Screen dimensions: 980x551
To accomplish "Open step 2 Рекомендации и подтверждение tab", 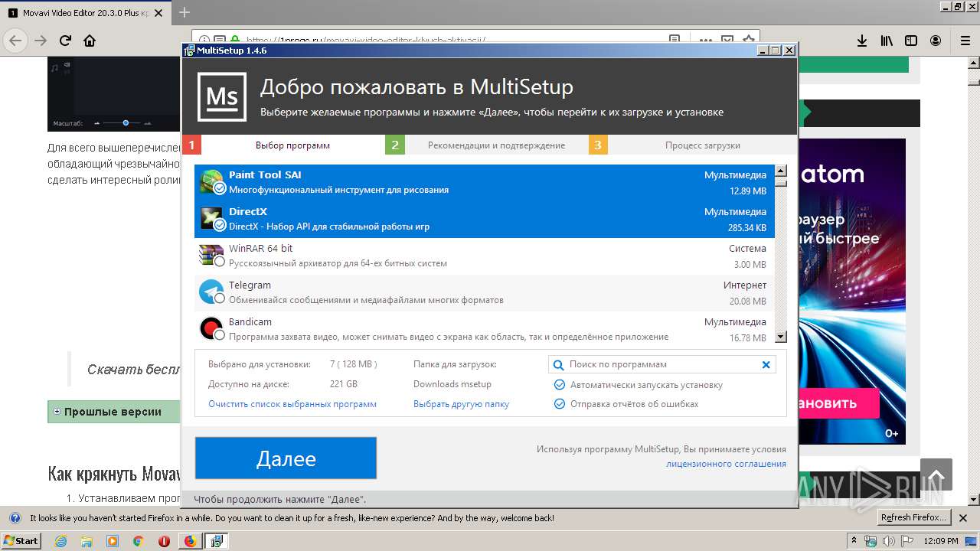I will click(x=496, y=145).
